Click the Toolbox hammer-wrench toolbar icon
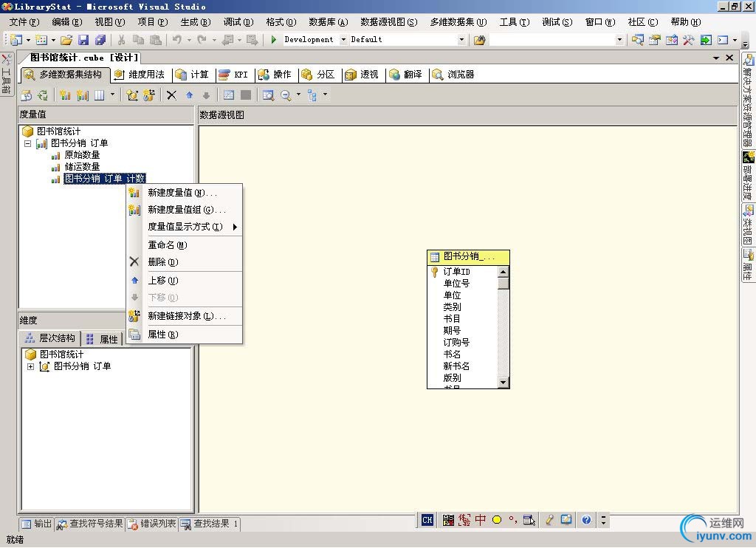This screenshot has height=548, width=756. point(689,40)
